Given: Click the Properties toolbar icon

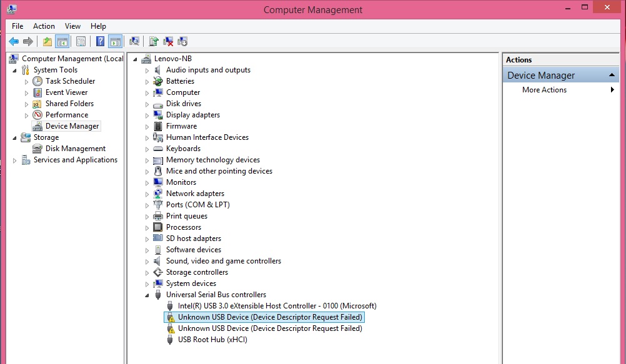Looking at the screenshot, I should click(81, 41).
